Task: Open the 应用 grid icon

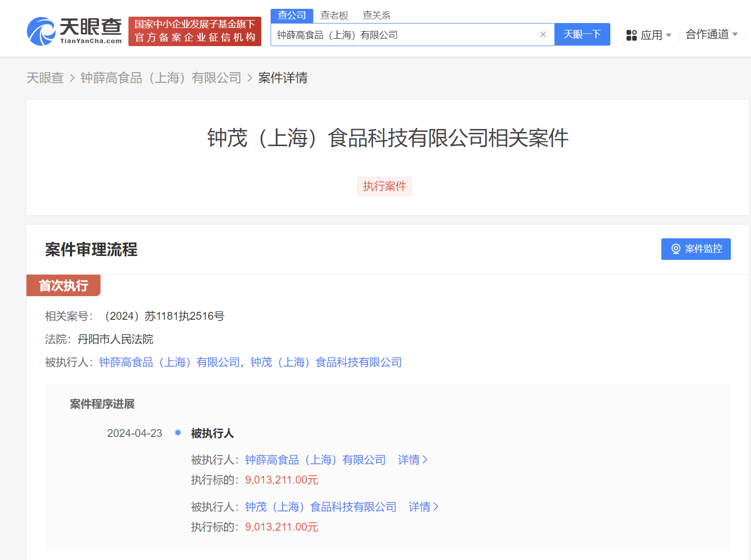Action: (631, 35)
